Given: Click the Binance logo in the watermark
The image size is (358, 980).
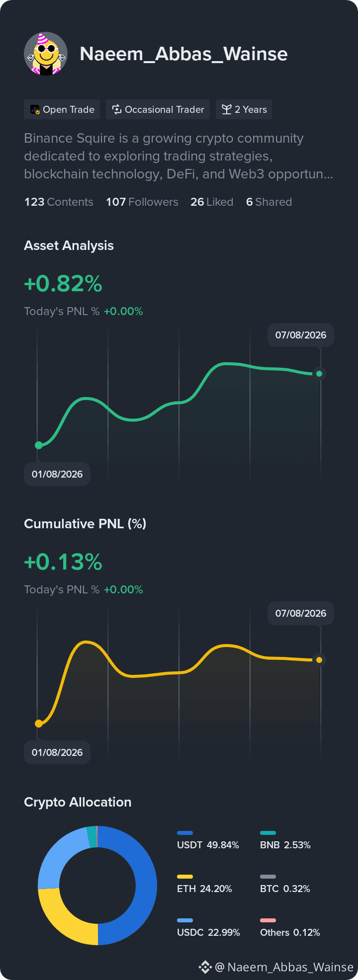Looking at the screenshot, I should [x=205, y=967].
